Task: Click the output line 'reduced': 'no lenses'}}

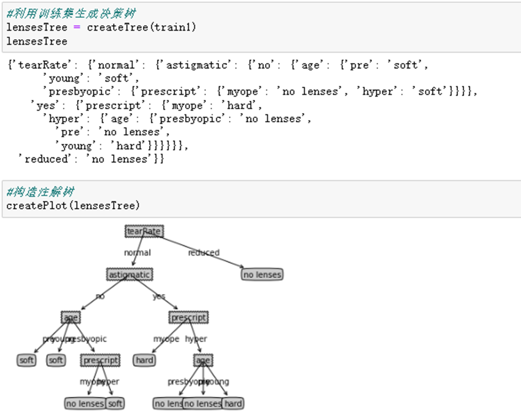Action: tap(91, 159)
